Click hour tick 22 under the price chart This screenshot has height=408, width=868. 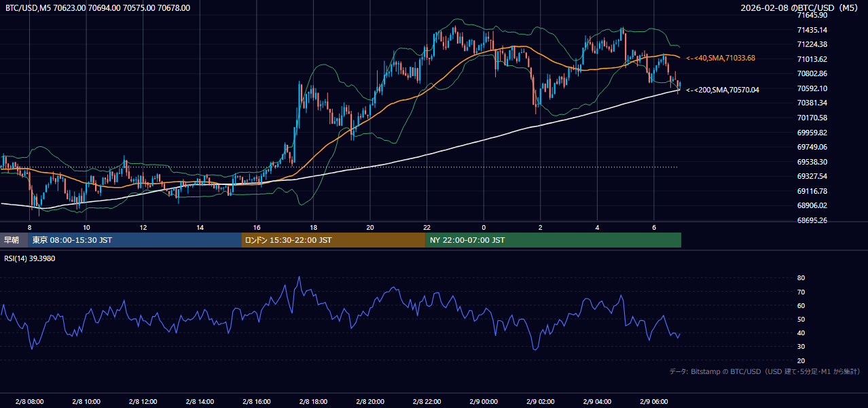click(427, 227)
